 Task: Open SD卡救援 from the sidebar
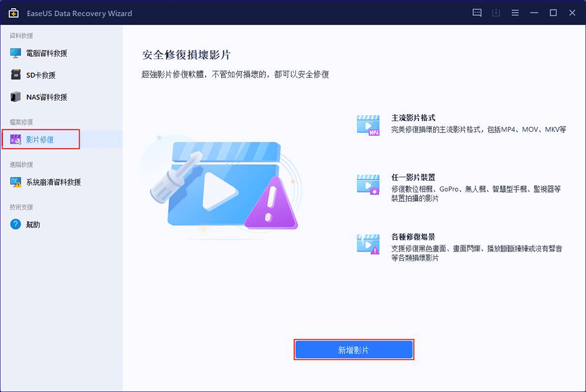[62, 75]
